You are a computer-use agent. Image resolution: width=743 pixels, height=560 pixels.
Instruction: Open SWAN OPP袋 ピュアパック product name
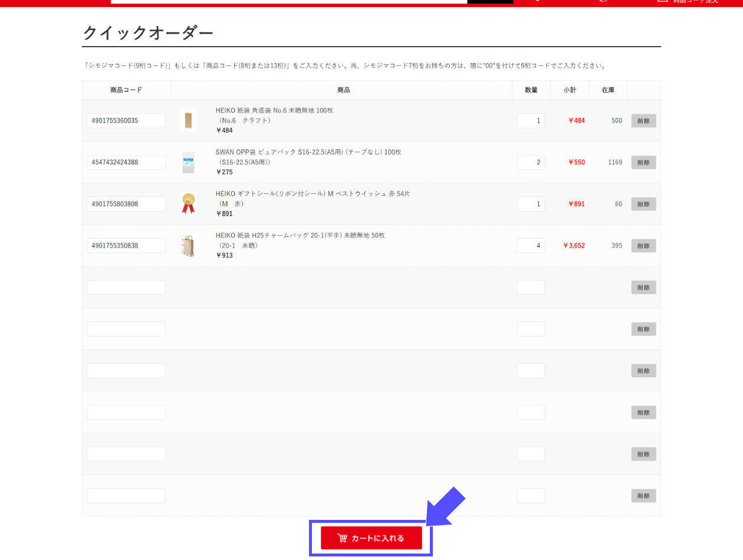click(308, 152)
